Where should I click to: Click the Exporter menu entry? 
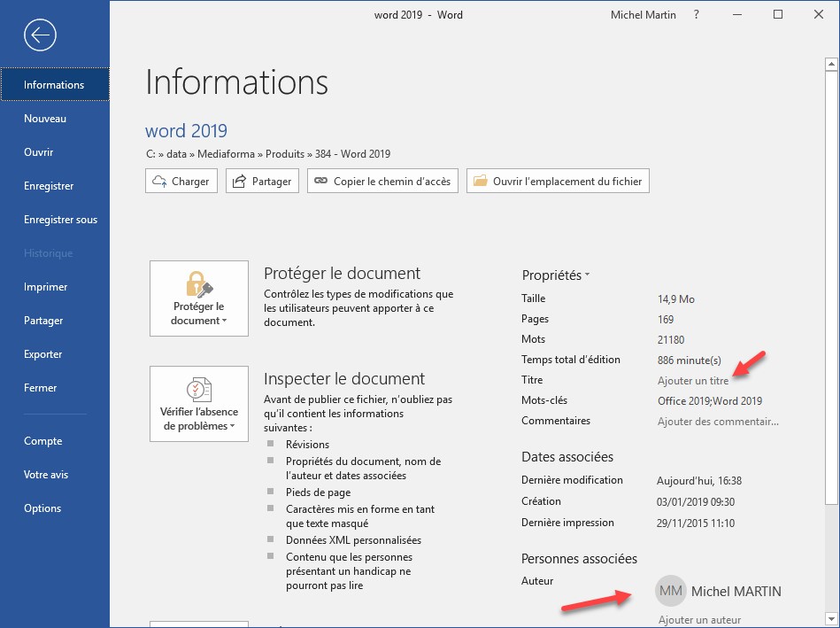(43, 354)
